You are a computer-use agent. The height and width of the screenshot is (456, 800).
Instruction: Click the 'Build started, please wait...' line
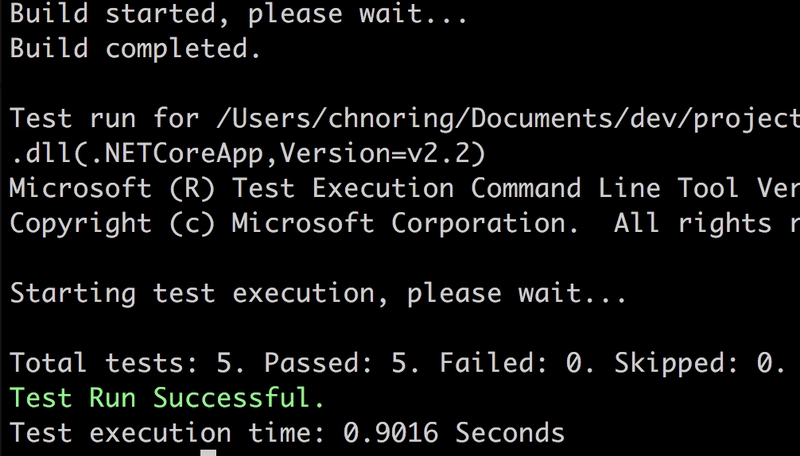tap(238, 14)
